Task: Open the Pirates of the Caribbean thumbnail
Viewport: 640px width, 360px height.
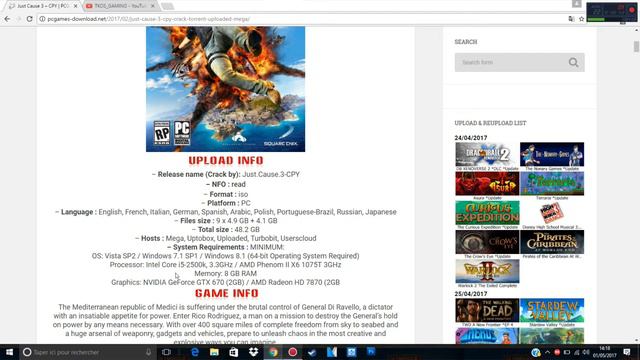Action: point(552,242)
